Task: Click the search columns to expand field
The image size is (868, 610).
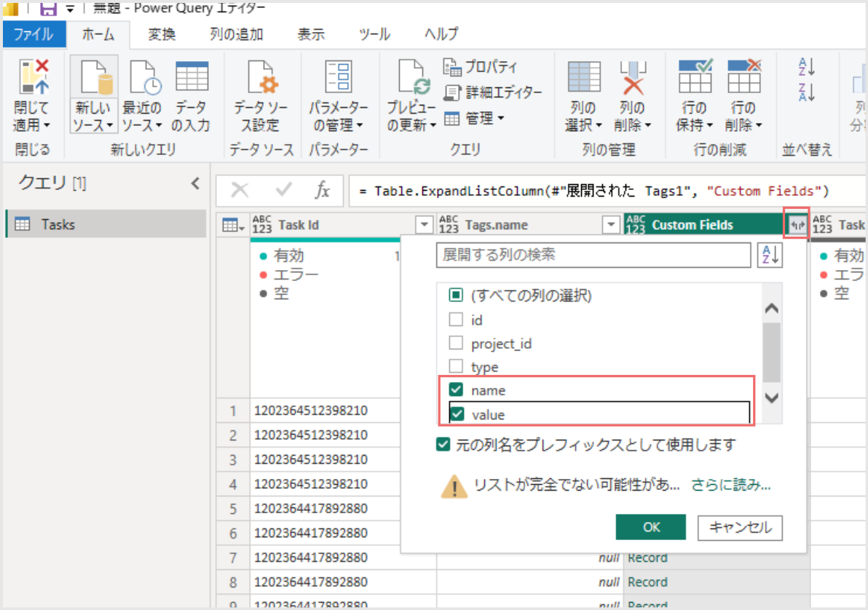Action: pos(593,256)
